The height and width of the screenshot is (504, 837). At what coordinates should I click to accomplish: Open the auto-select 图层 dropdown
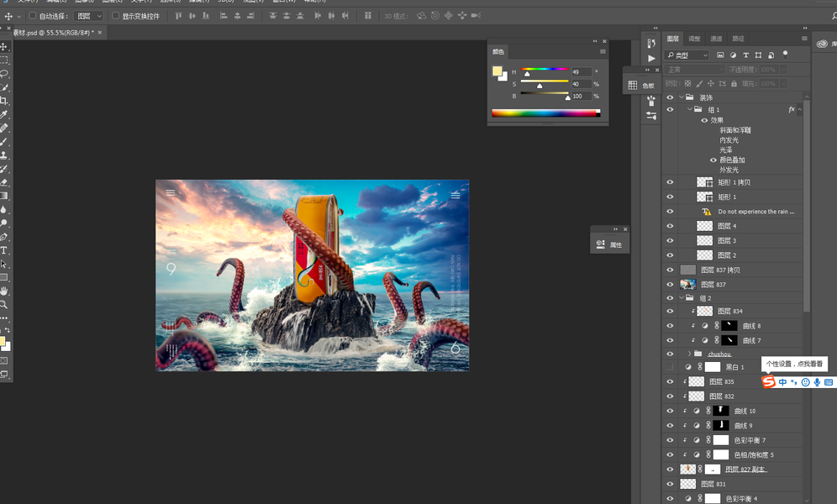click(x=88, y=16)
